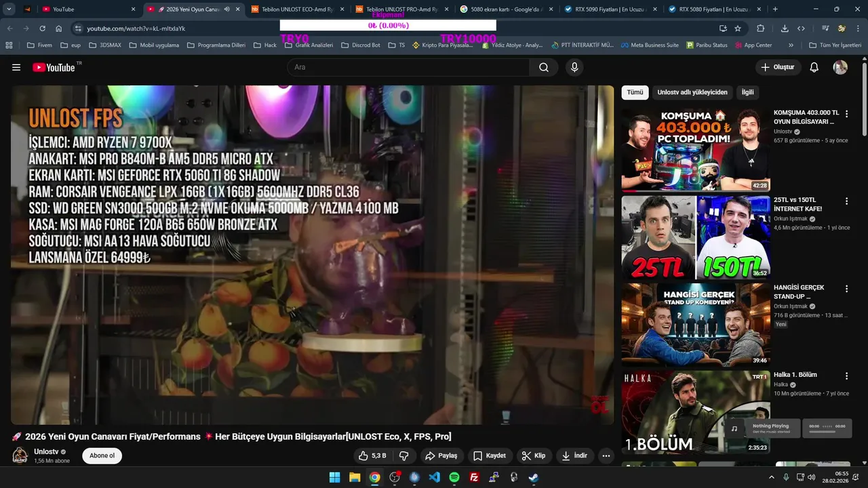Screen dimensions: 868x488
Task: Open options for the KOMŞUMA 403.000 TL video
Action: (846, 114)
